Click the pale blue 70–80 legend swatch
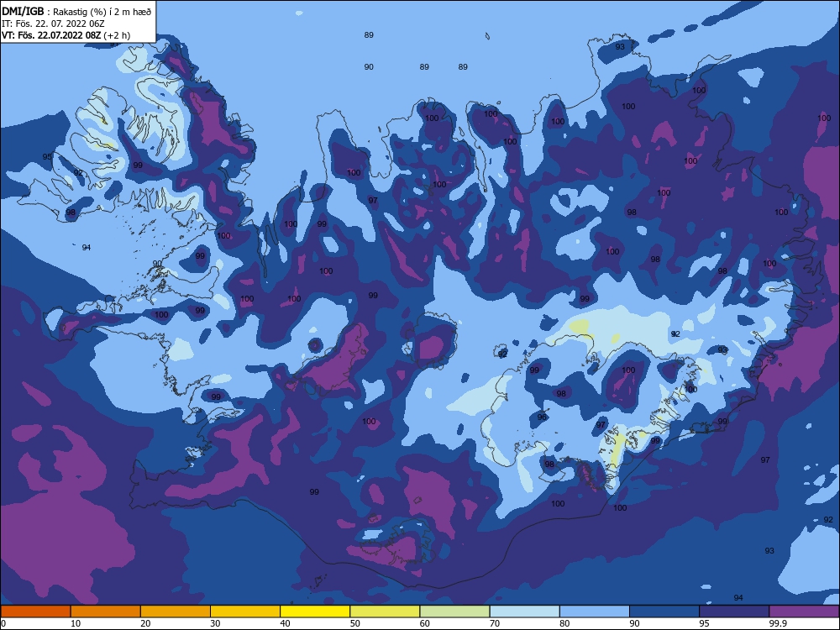Viewport: 840px width, 630px height. coord(524,612)
